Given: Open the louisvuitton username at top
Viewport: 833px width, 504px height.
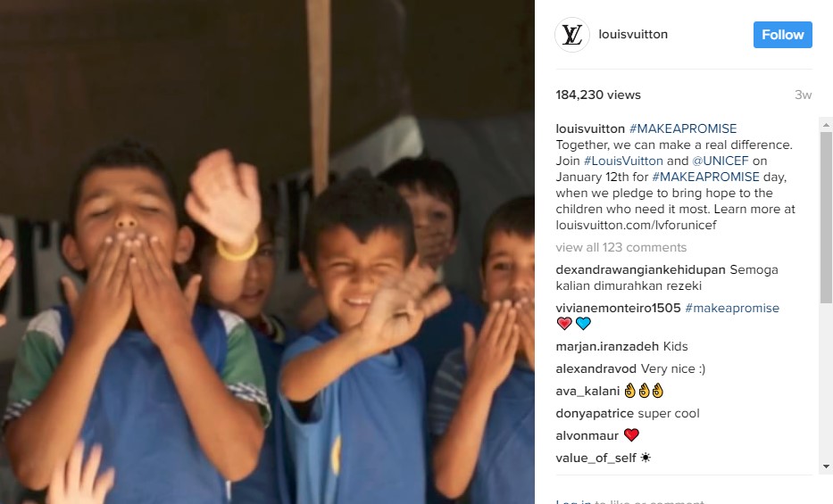Looking at the screenshot, I should click(x=633, y=35).
